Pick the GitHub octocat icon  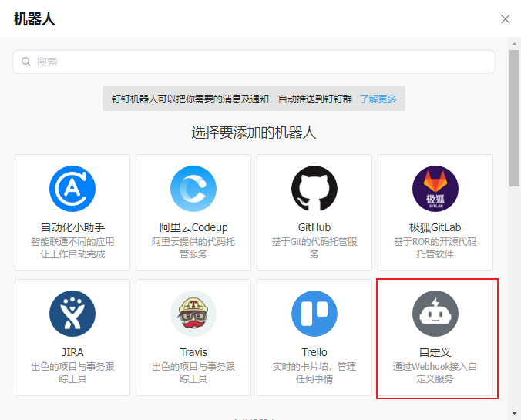coord(314,189)
